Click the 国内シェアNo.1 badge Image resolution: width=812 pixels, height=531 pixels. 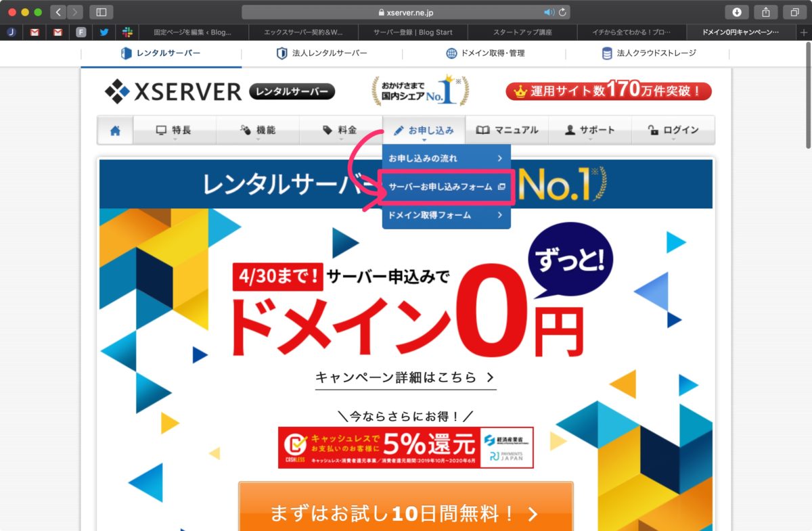[x=420, y=91]
